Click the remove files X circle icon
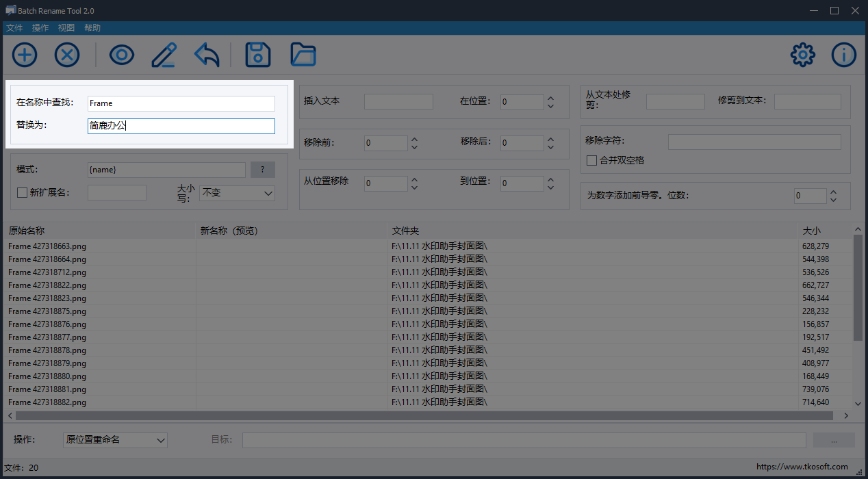The width and height of the screenshot is (868, 479). coord(67,55)
